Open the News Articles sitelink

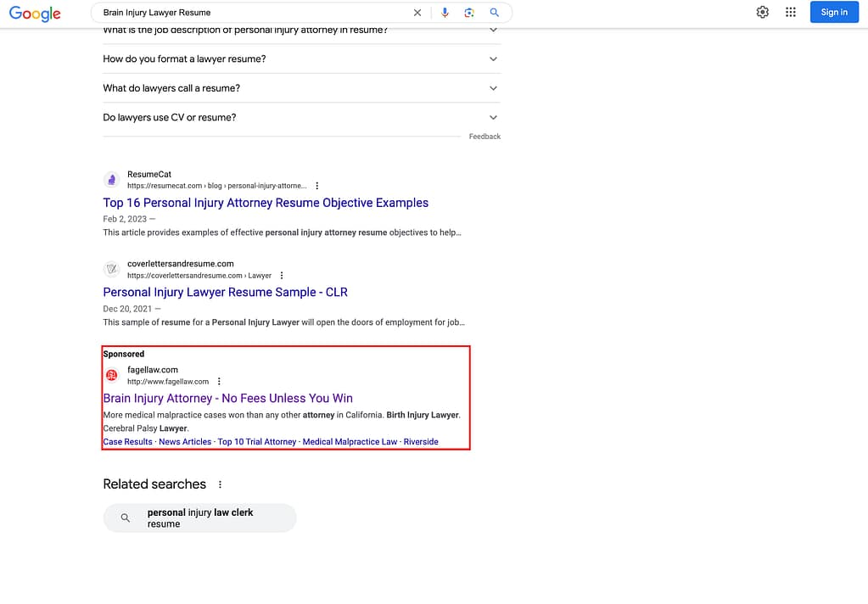(x=185, y=442)
